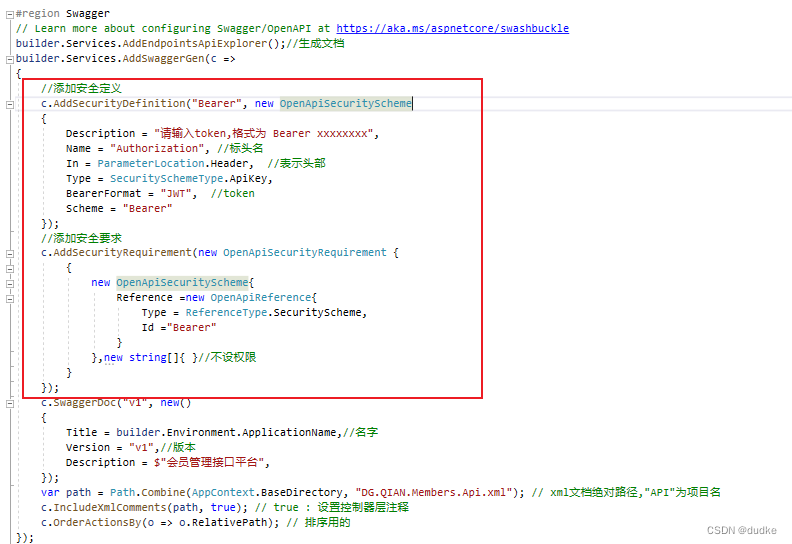Click the OpenApiReference type name

[x=261, y=298]
